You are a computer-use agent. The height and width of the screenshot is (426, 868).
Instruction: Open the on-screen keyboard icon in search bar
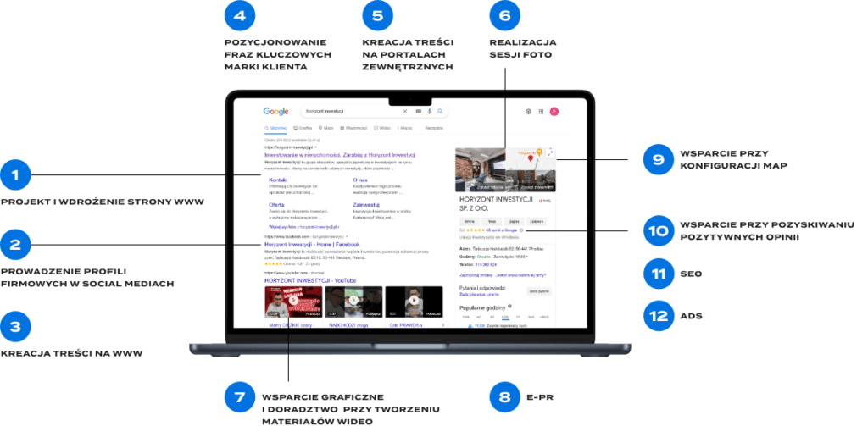click(419, 111)
